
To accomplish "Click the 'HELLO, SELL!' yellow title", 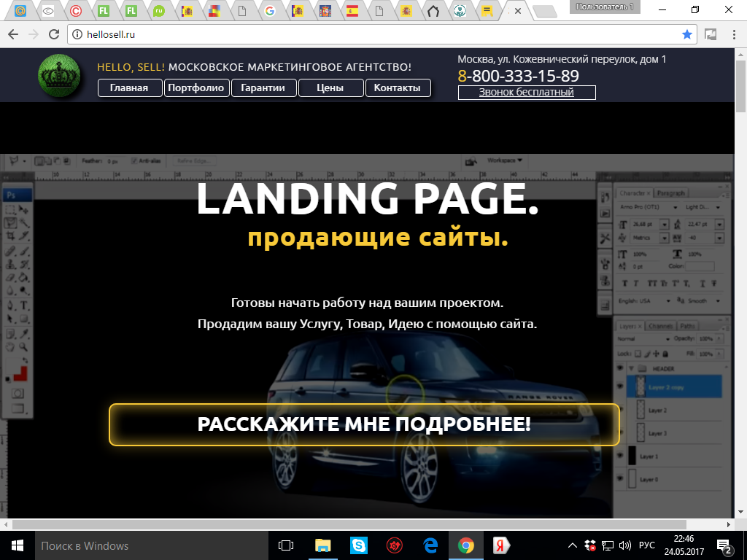I will click(131, 67).
